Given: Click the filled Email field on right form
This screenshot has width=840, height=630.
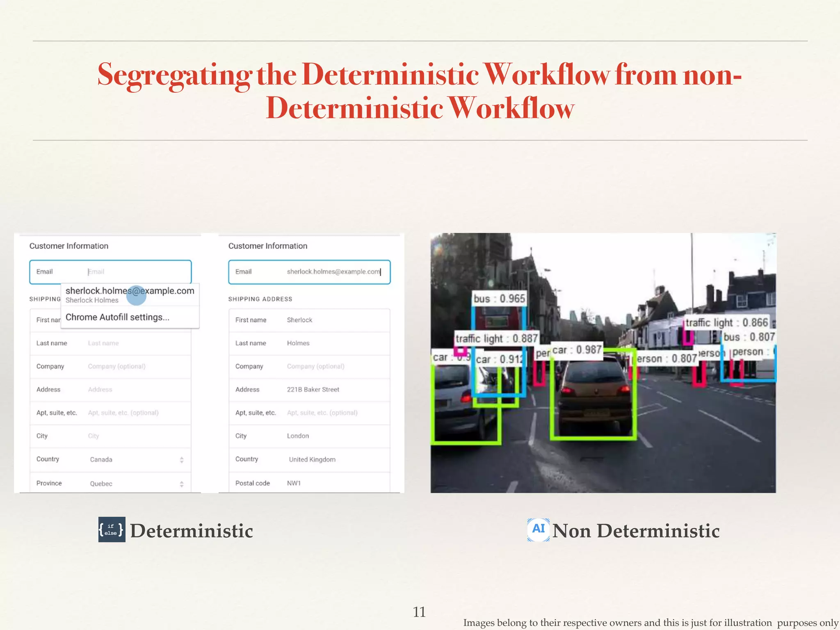Looking at the screenshot, I should 333,272.
